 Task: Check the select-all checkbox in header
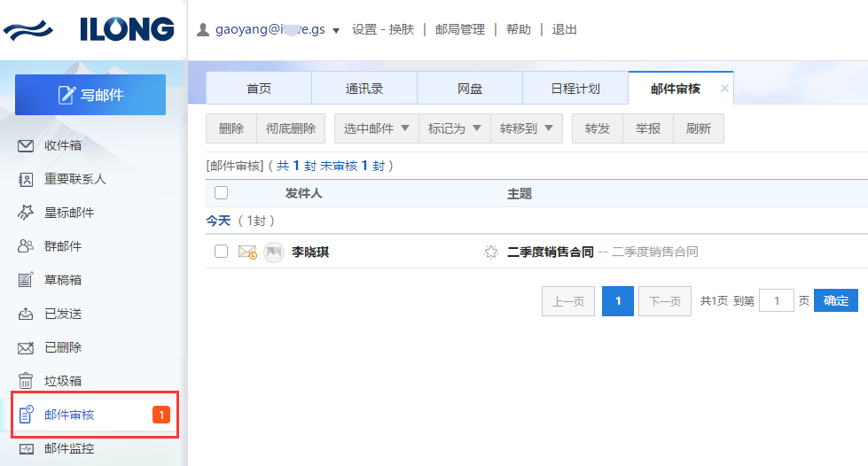(222, 193)
